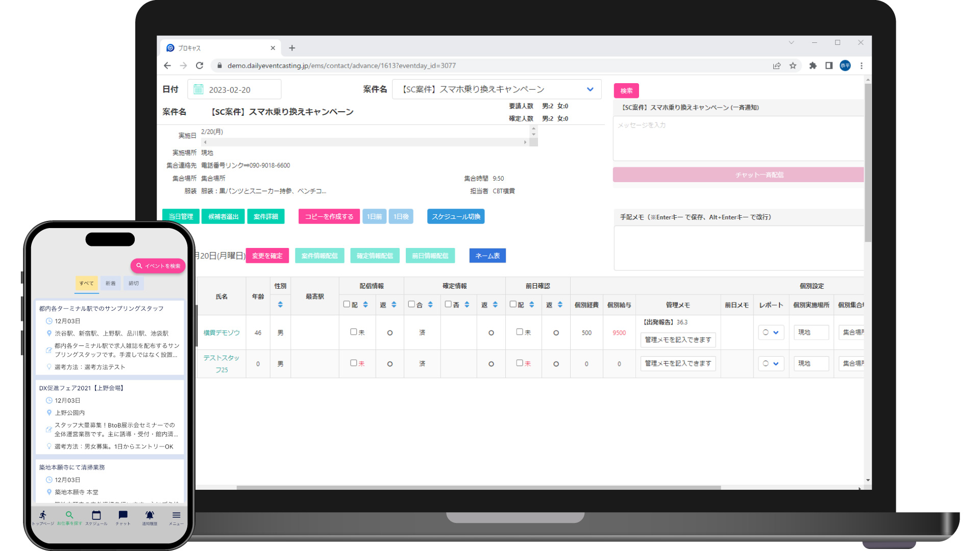Open レポート dropdown for 横貫デモソウ row
The width and height of the screenshot is (980, 551).
click(770, 332)
